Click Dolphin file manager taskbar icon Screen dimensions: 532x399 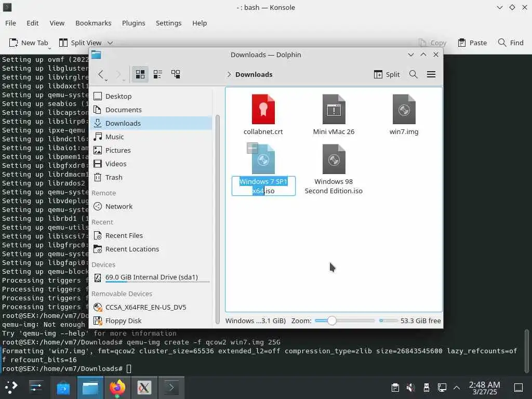point(90,388)
